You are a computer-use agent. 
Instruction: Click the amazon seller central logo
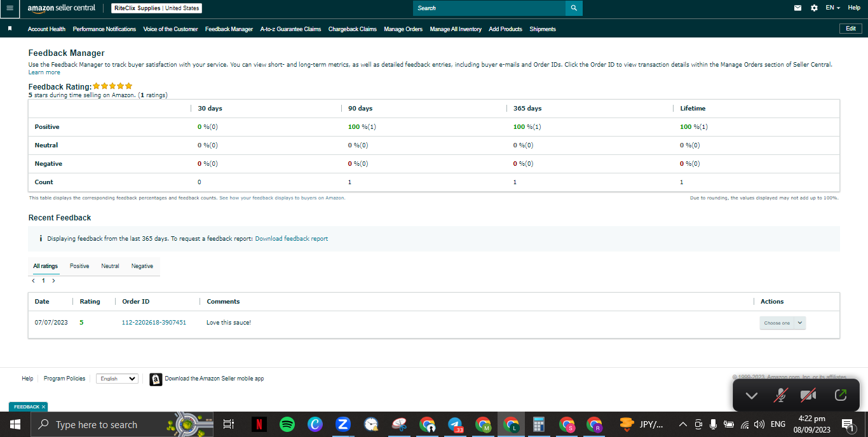click(62, 8)
